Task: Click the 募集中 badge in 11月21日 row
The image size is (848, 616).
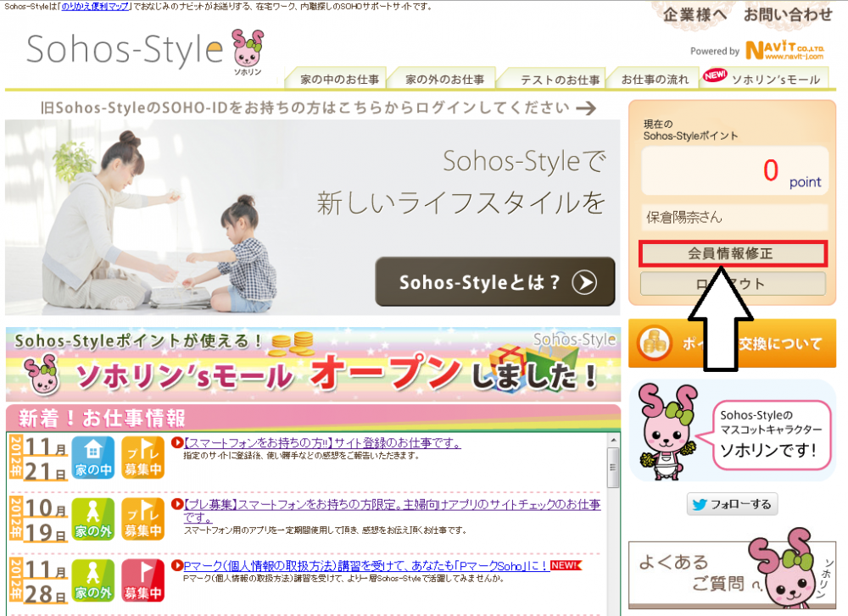Action: click(142, 458)
